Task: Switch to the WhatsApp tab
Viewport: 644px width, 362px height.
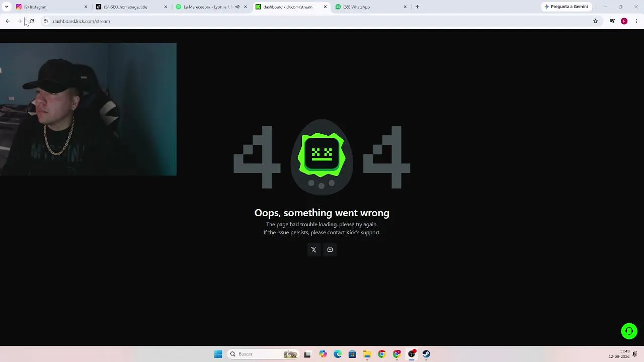Action: click(371, 7)
